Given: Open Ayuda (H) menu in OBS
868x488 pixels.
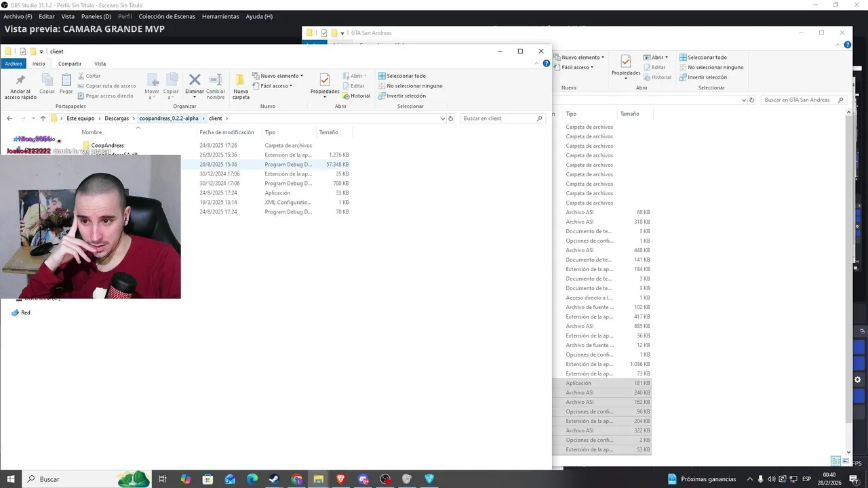Looking at the screenshot, I should click(x=259, y=16).
